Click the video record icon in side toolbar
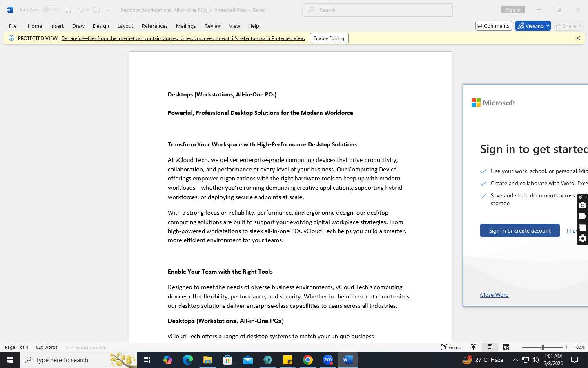Viewport: 588px width, 368px height. pyautogui.click(x=583, y=216)
